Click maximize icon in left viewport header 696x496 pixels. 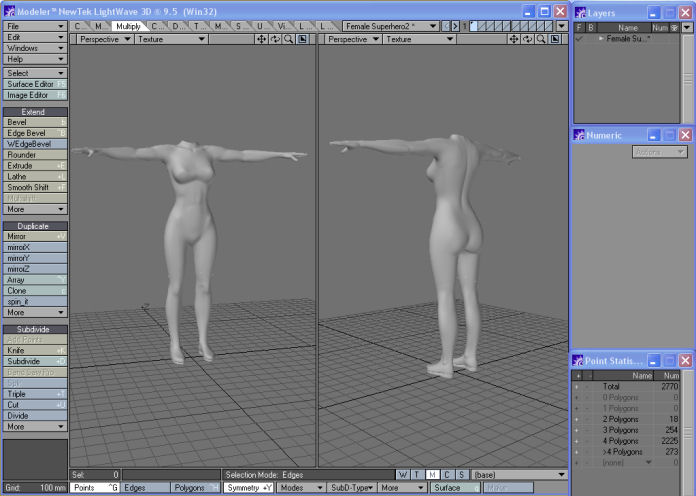pos(301,39)
